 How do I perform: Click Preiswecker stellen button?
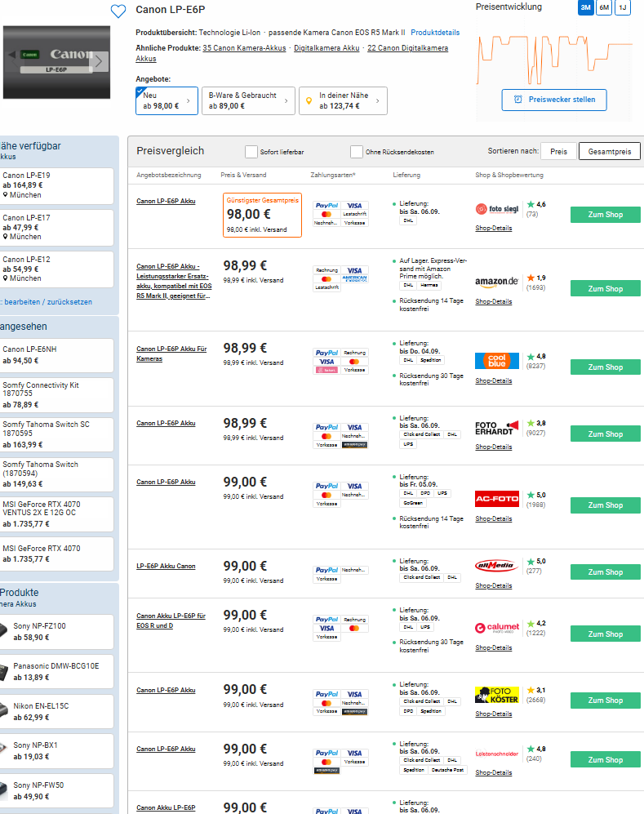point(554,100)
